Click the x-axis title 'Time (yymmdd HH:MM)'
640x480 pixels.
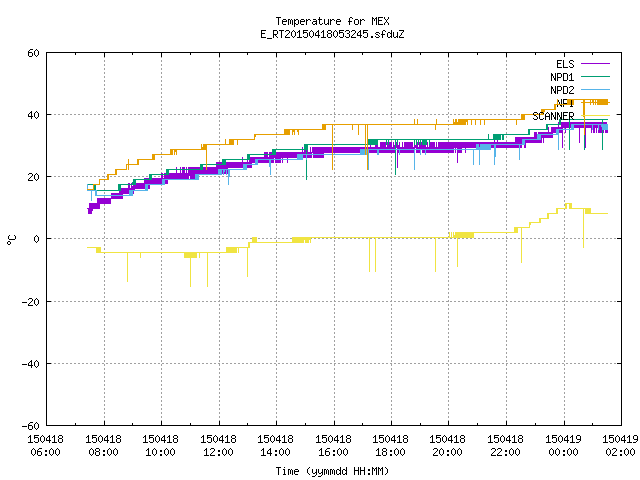[x=332, y=471]
